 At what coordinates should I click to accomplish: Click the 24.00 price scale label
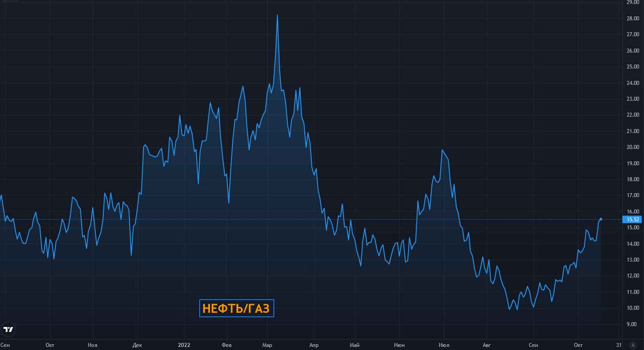(633, 83)
